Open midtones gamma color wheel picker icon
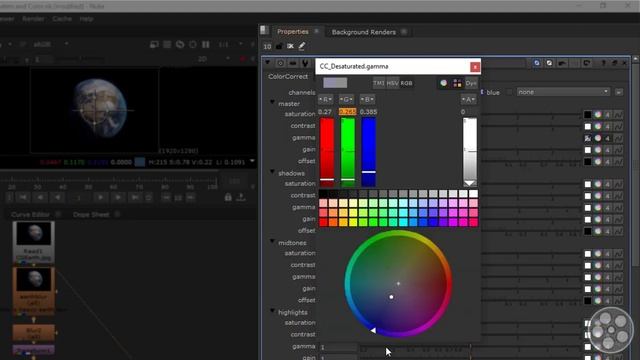 (x=598, y=277)
